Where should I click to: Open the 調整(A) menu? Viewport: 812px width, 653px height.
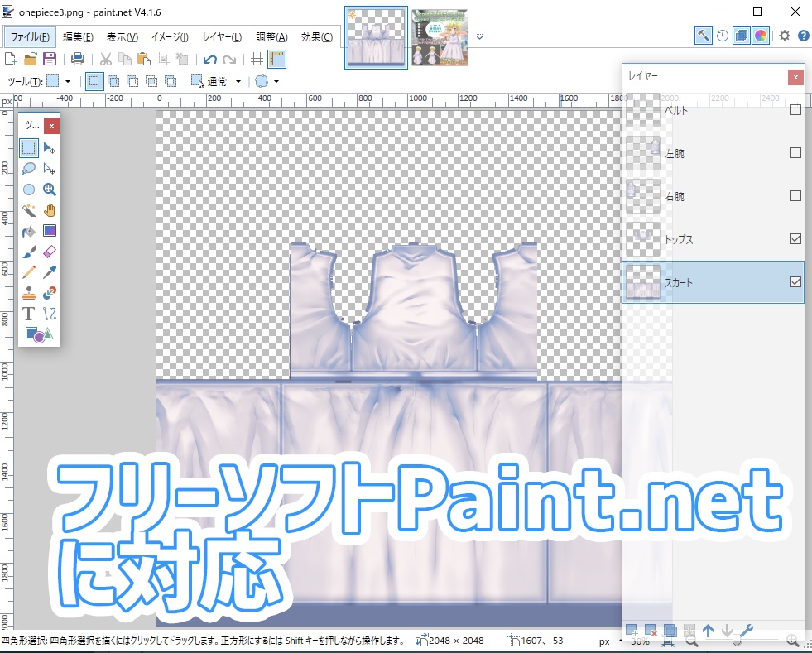(x=271, y=36)
